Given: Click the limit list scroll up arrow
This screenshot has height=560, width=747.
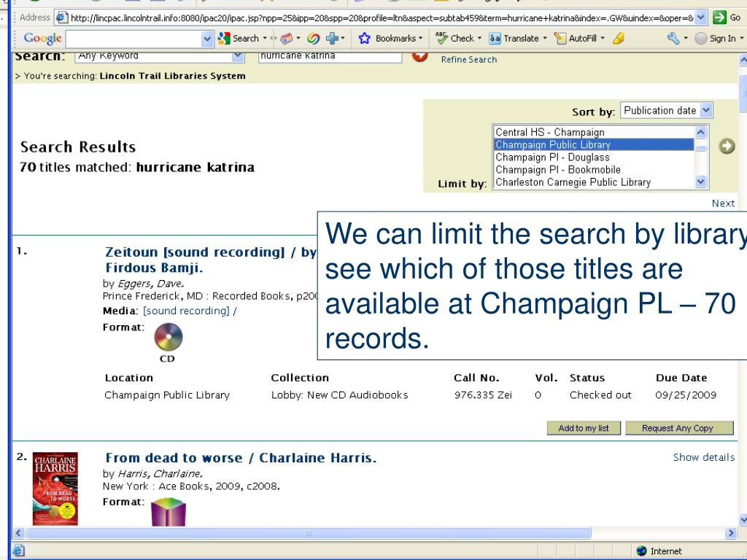Looking at the screenshot, I should [700, 132].
